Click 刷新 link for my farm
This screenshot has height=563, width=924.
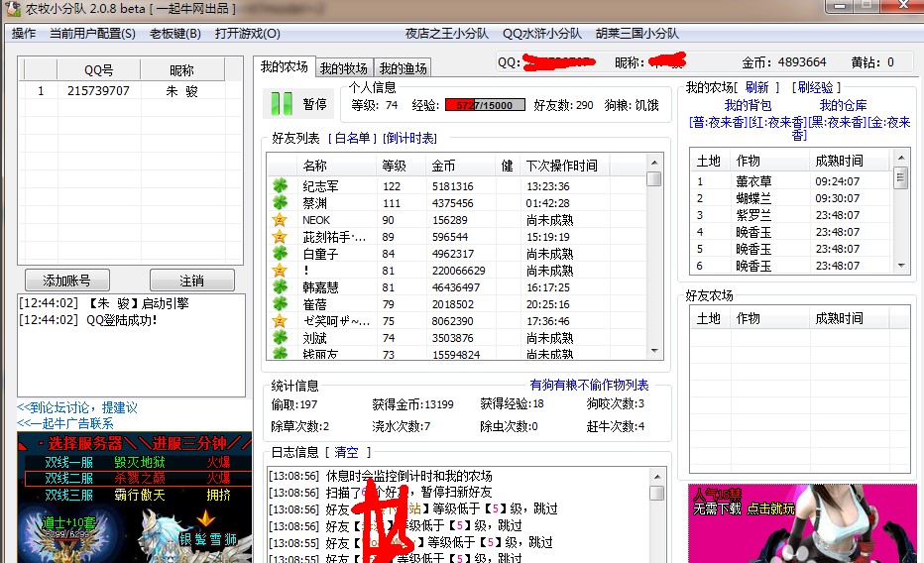[x=756, y=88]
